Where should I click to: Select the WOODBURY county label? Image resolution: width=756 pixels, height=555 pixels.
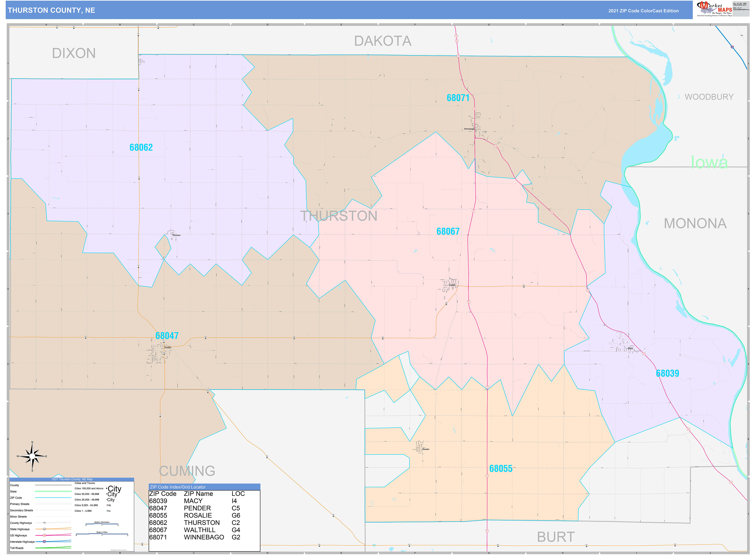point(709,97)
